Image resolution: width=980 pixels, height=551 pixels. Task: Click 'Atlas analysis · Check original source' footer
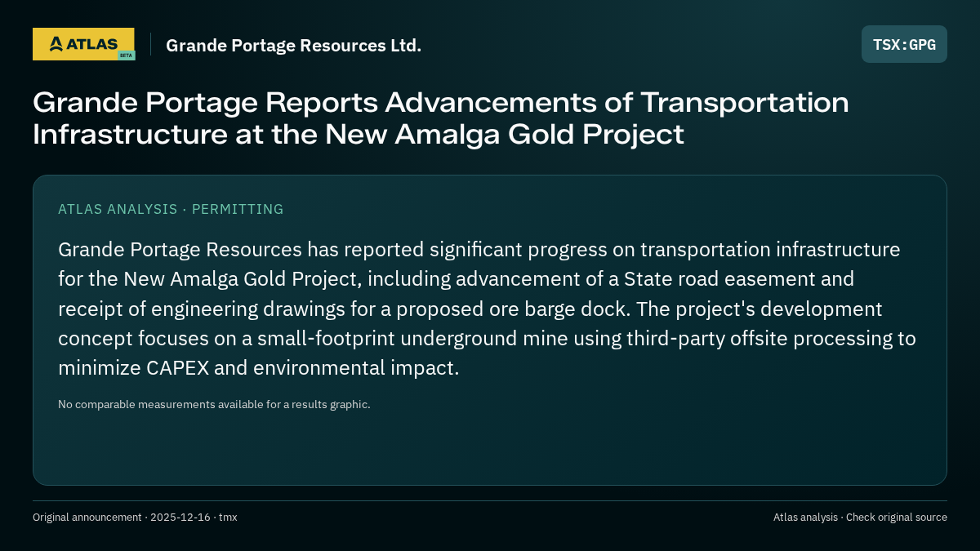pyautogui.click(x=860, y=517)
